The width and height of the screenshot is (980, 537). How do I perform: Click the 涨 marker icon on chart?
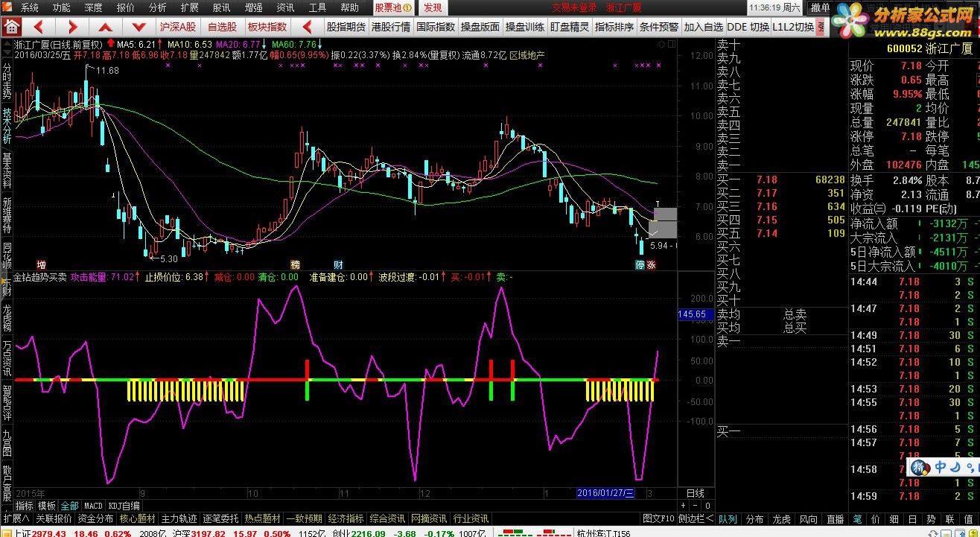651,264
